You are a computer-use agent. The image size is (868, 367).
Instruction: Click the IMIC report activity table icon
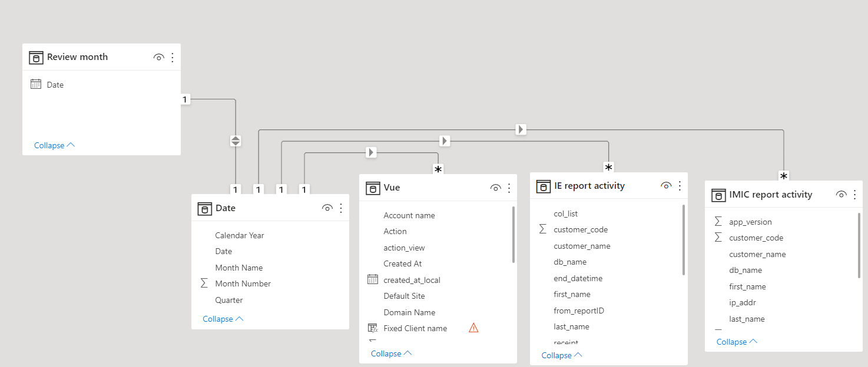click(718, 195)
